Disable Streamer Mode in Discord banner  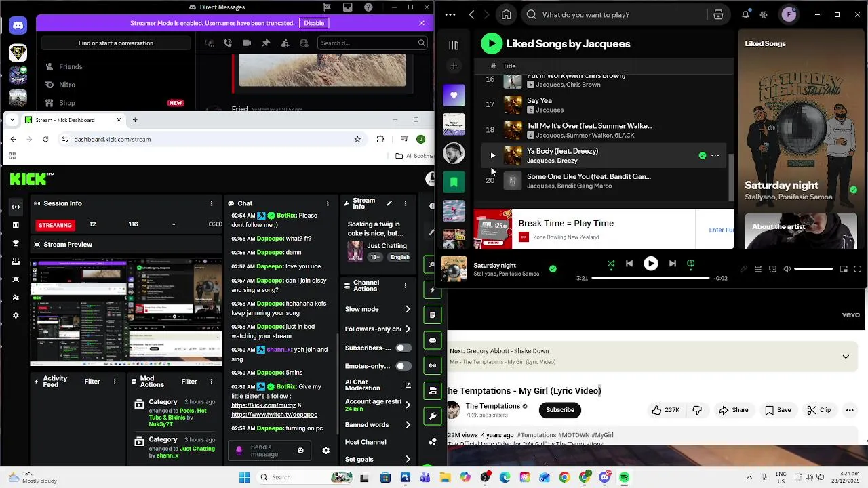pos(314,23)
